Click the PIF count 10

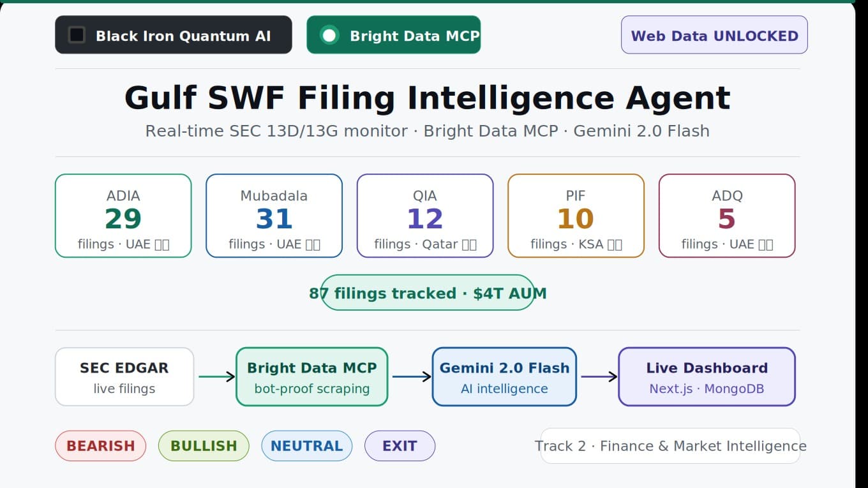[x=576, y=219]
